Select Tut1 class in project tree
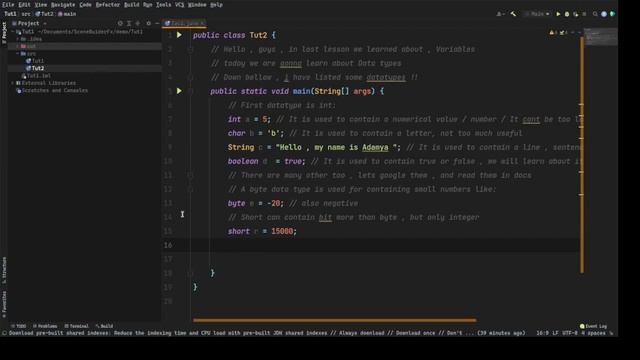The width and height of the screenshot is (640, 360). 35,61
